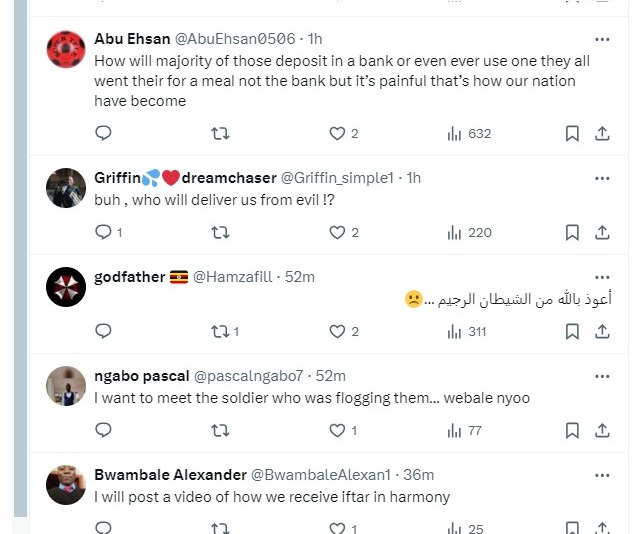The image size is (640, 534).
Task: Expand more options on godfather's tweet
Action: point(602,277)
